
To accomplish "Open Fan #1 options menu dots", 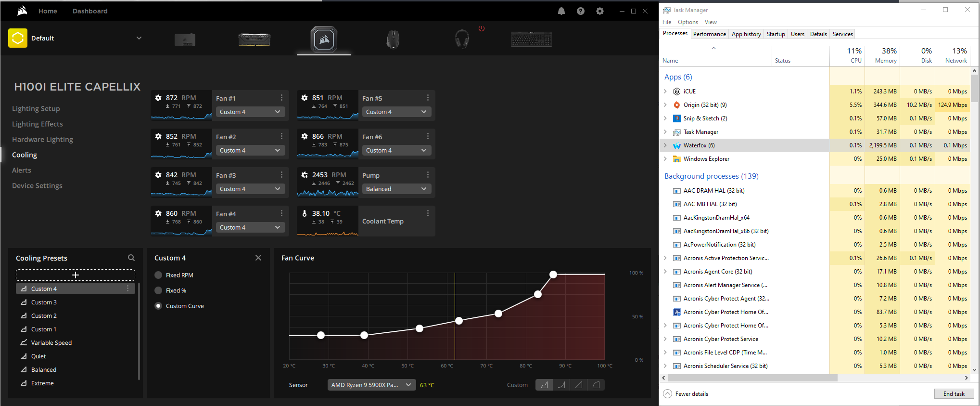I will [x=281, y=98].
